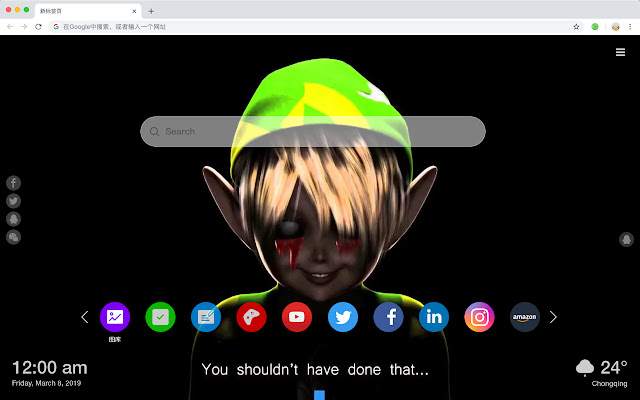The width and height of the screenshot is (640, 400).
Task: Click the quote You shouldn't have done that...
Action: 315,370
